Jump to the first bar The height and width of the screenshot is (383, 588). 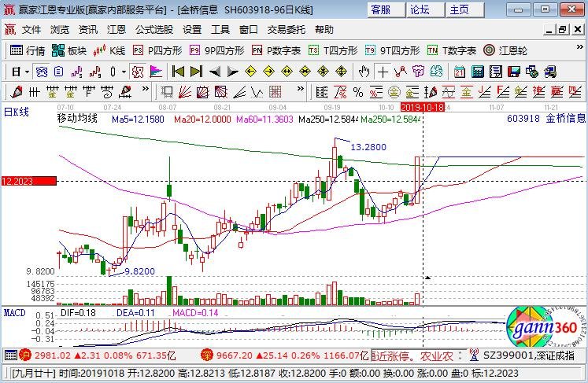point(178,72)
